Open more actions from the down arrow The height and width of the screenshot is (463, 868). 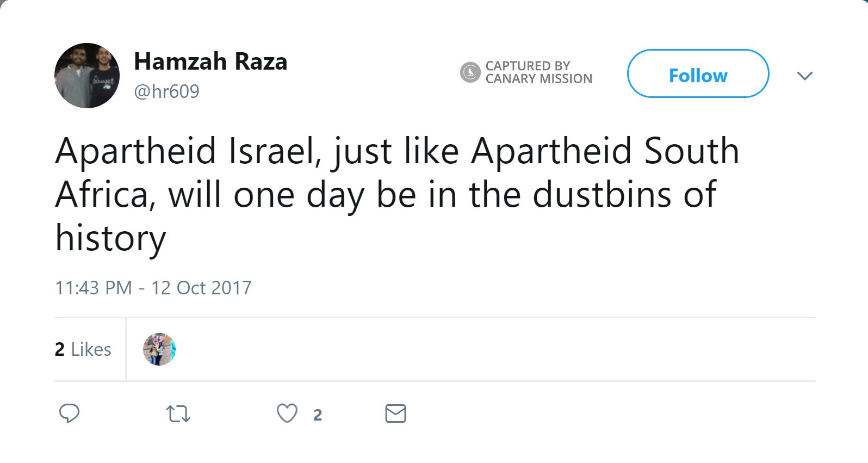pyautogui.click(x=804, y=76)
